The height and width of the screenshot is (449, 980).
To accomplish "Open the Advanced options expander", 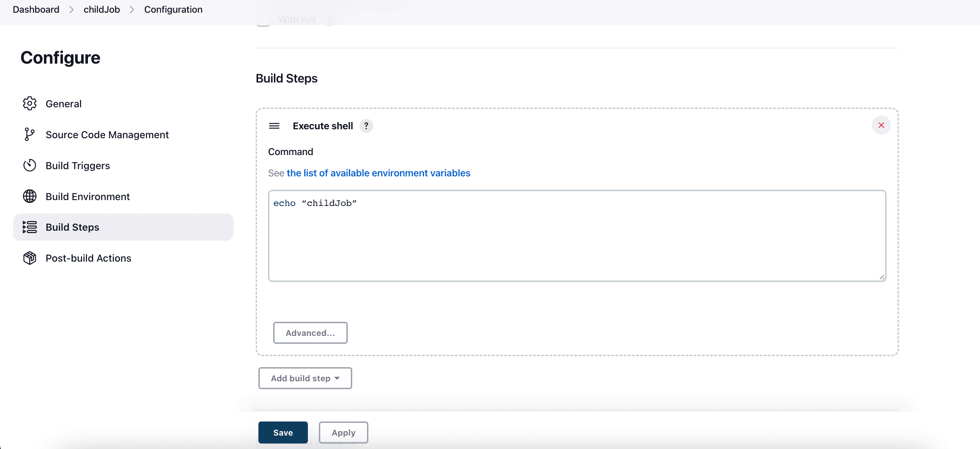I will pos(311,332).
